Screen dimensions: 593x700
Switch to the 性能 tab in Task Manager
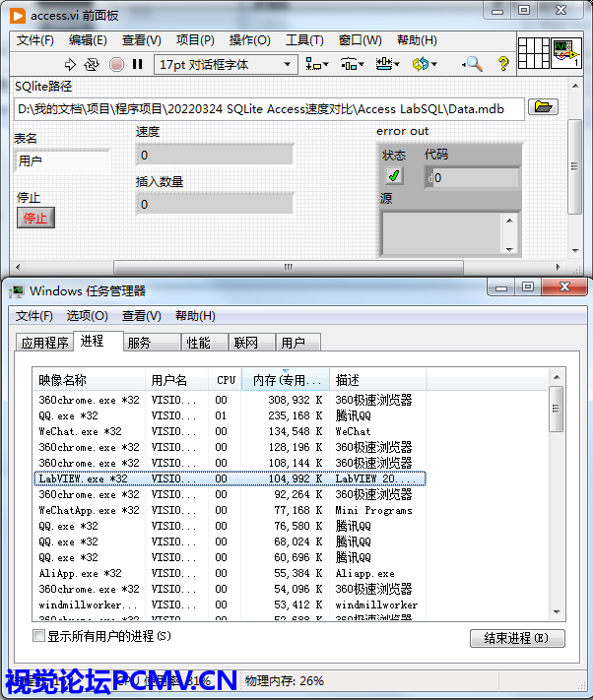click(198, 343)
